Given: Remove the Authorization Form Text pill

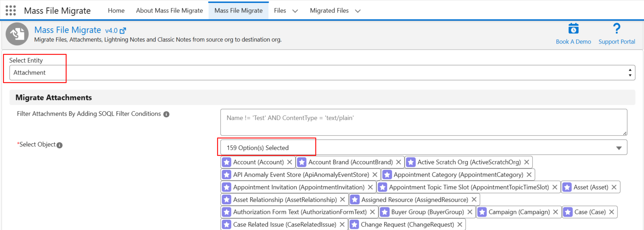Looking at the screenshot, I should 372,212.
